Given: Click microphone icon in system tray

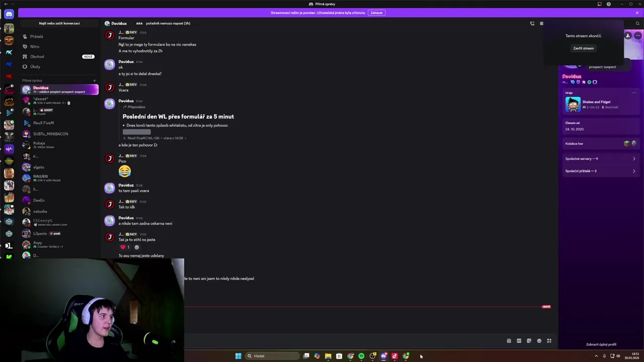Looking at the screenshot, I should (x=604, y=356).
